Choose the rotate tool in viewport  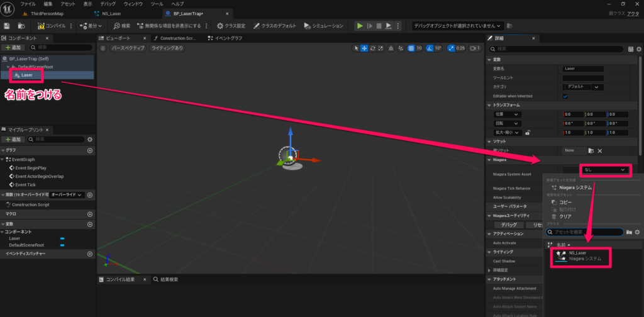point(372,48)
